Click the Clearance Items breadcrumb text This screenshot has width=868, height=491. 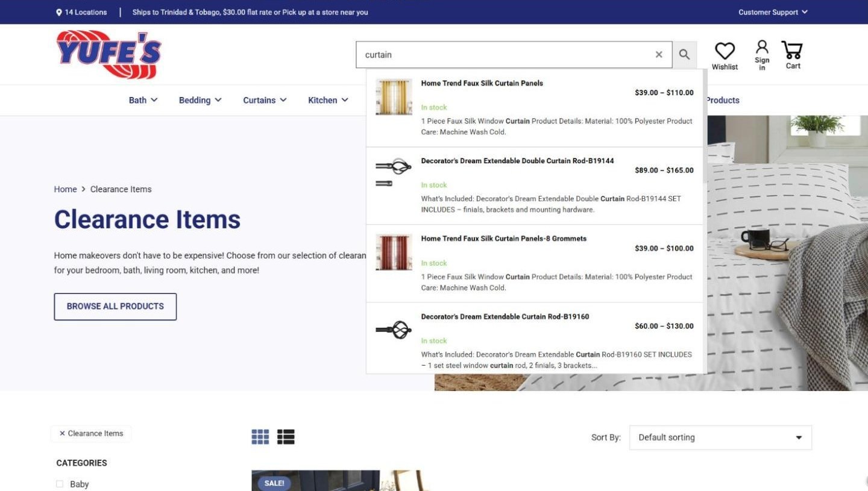[121, 189]
